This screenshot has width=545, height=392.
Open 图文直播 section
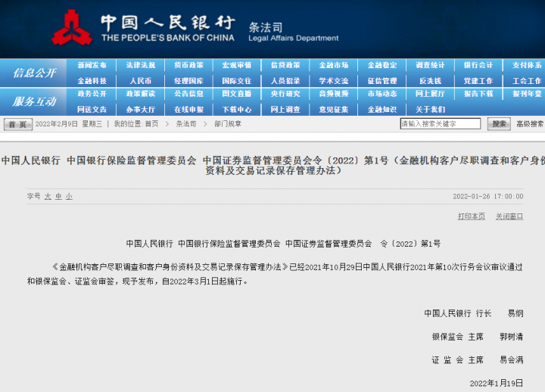[237, 94]
